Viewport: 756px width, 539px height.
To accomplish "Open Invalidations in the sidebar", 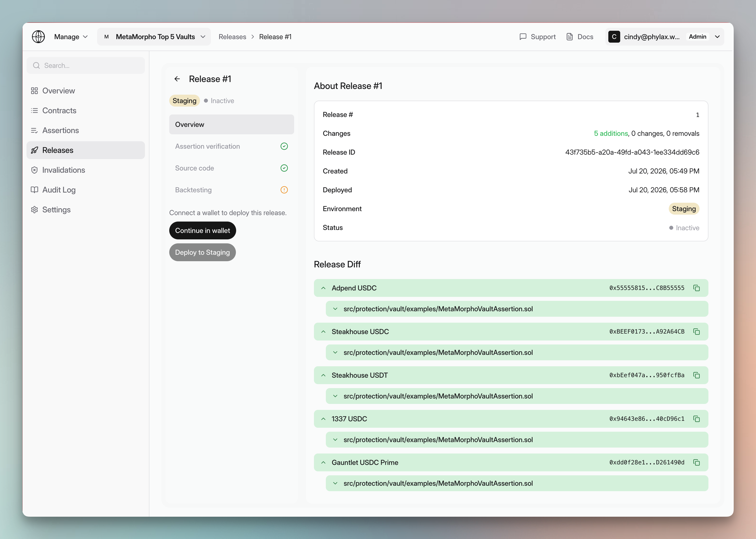I will click(86, 170).
